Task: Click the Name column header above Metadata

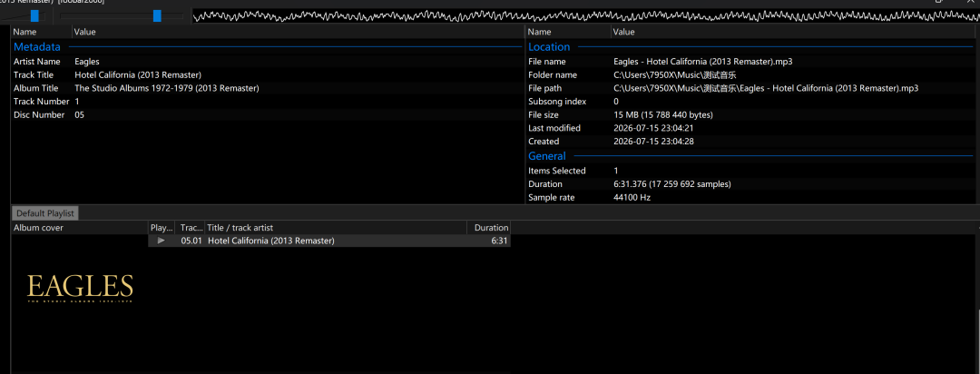Action: (x=41, y=32)
